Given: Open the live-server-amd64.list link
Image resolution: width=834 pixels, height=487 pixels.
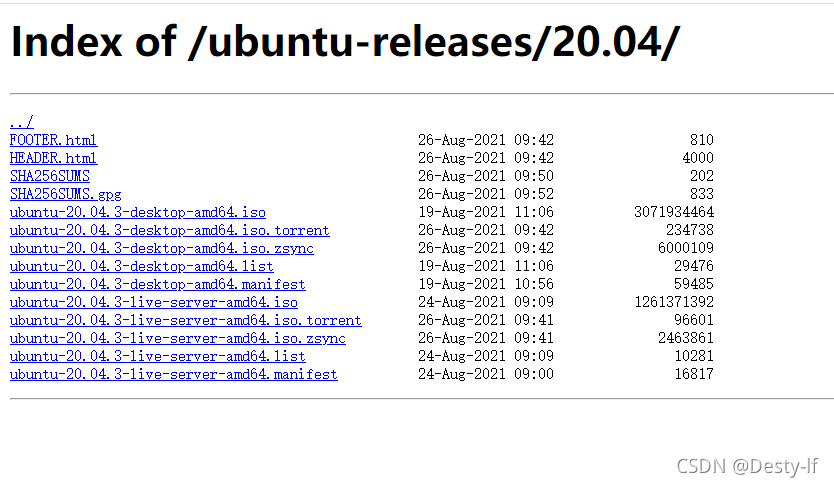Looking at the screenshot, I should (x=157, y=356).
